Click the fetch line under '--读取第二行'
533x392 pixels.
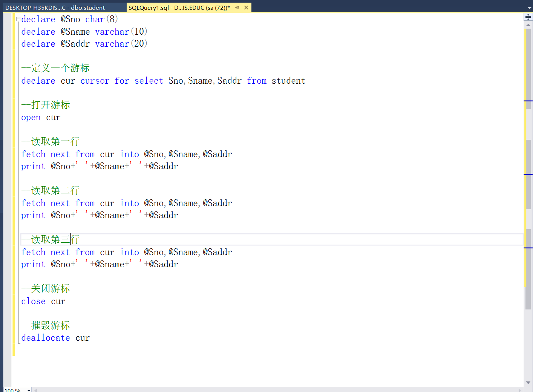pyautogui.click(x=127, y=203)
